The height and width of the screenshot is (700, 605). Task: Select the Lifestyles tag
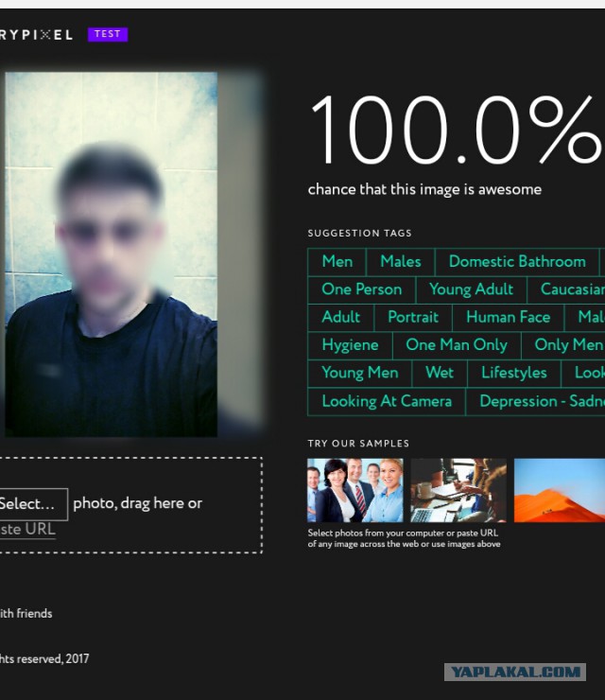tap(514, 374)
